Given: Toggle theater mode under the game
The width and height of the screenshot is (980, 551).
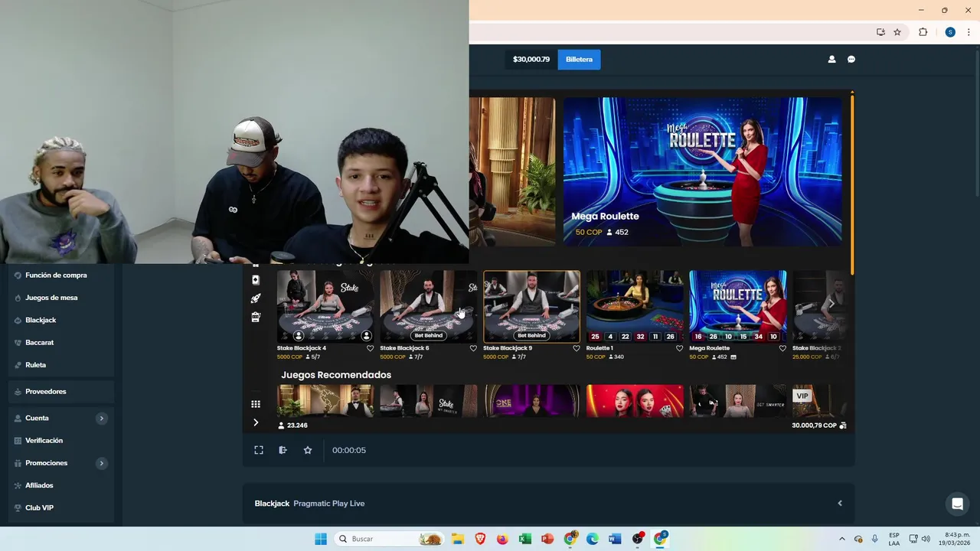Looking at the screenshot, I should click(x=283, y=450).
